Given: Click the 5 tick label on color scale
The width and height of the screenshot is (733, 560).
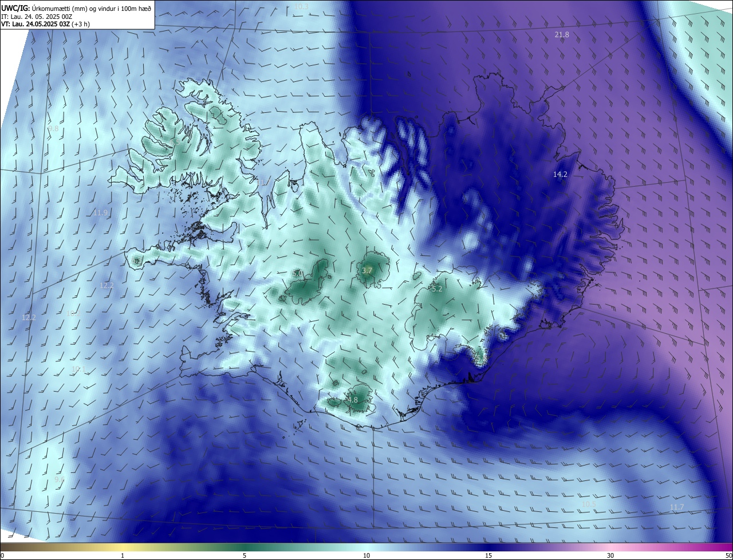Looking at the screenshot, I should (245, 556).
